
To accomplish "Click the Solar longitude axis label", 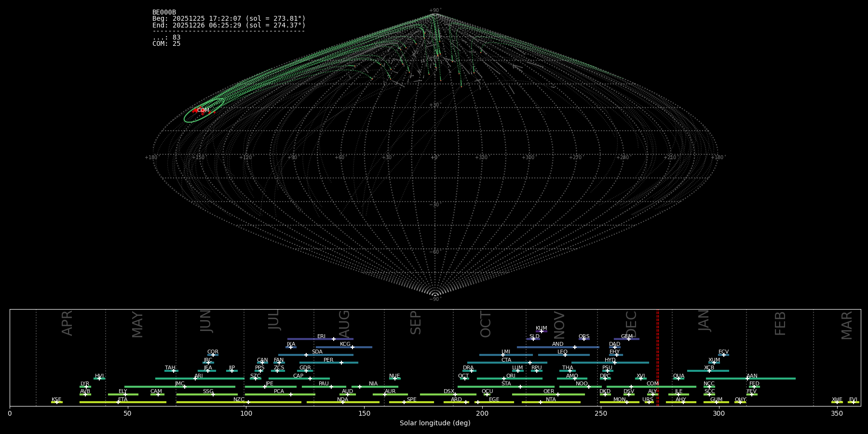I will pos(435,423).
